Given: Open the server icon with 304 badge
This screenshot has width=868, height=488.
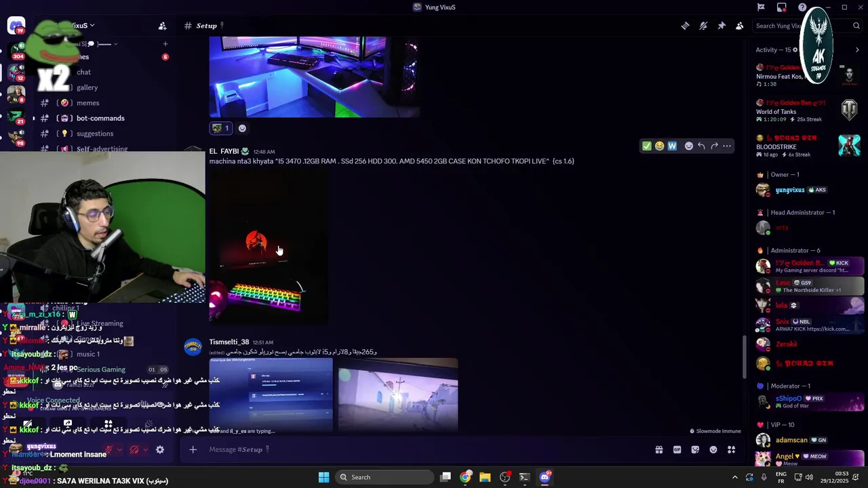Looking at the screenshot, I should 16,49.
